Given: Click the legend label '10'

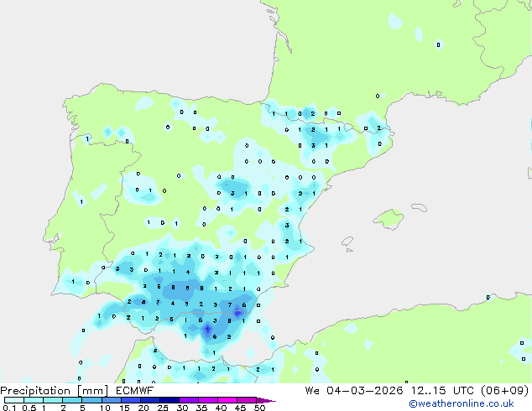Looking at the screenshot, I should pyautogui.click(x=105, y=408).
